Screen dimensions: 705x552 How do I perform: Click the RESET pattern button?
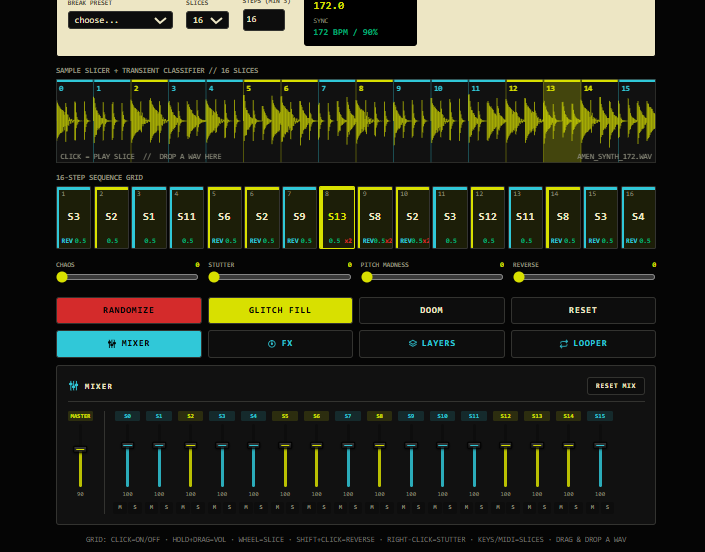click(x=583, y=310)
